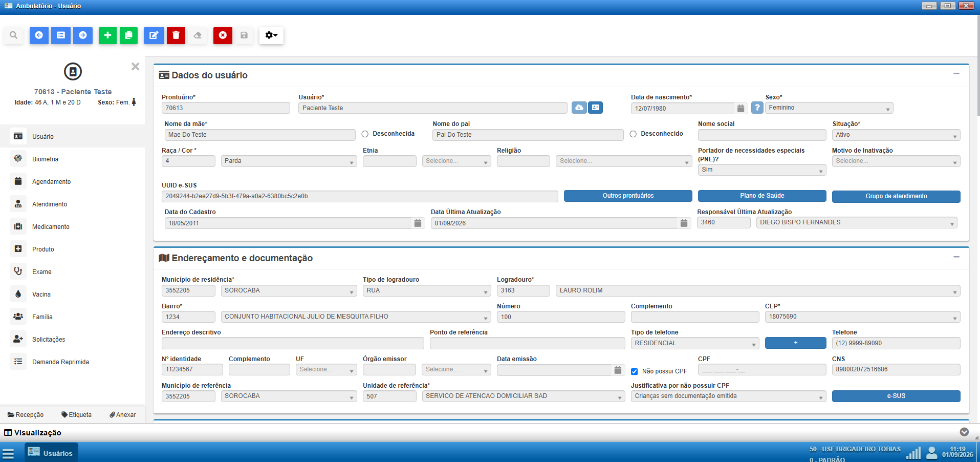Click the Plano de Saúde button
The width and height of the screenshot is (980, 462).
pos(762,196)
